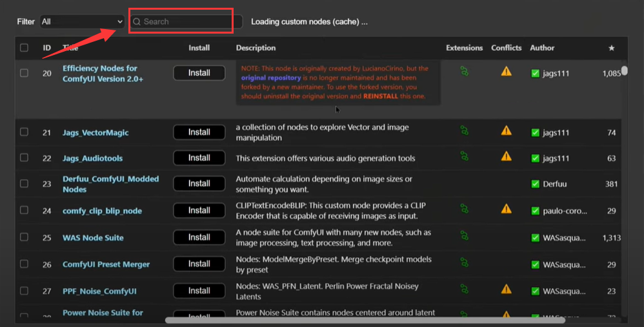Check the box for Jags_VectorMagic row

[25, 132]
